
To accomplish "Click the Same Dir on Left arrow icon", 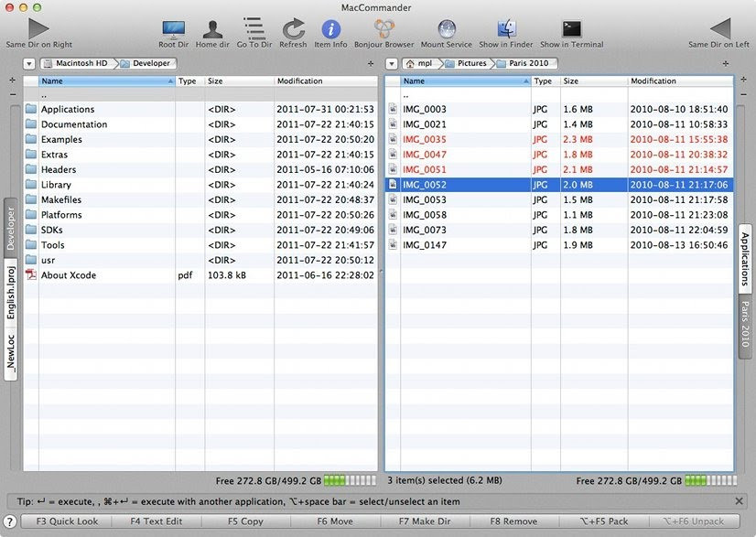I will click(x=720, y=28).
